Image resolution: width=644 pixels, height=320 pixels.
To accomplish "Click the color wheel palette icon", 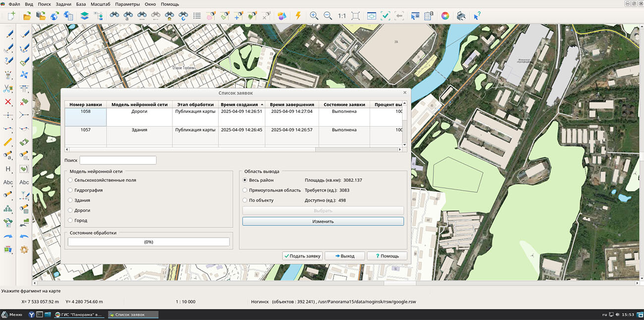I will [x=445, y=16].
